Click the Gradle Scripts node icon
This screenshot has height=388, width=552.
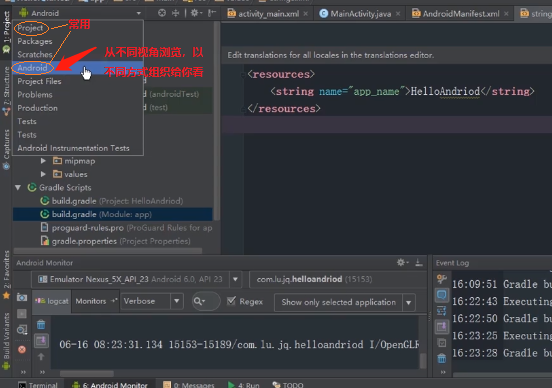pyautogui.click(x=32, y=187)
